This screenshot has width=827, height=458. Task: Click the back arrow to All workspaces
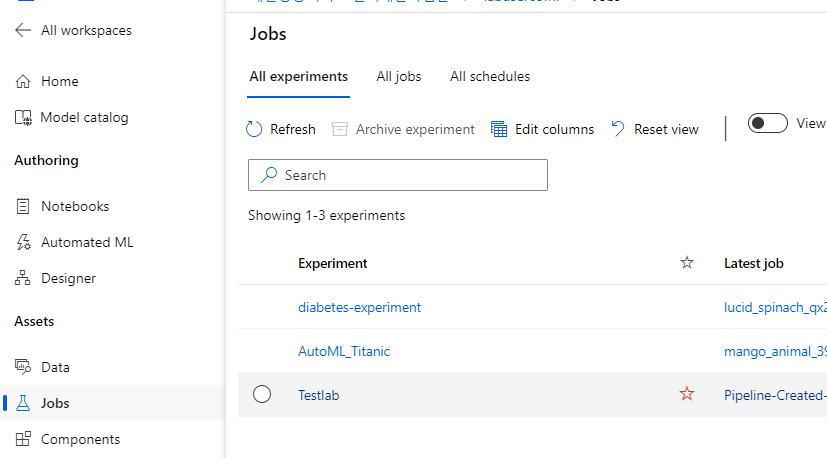coord(23,30)
